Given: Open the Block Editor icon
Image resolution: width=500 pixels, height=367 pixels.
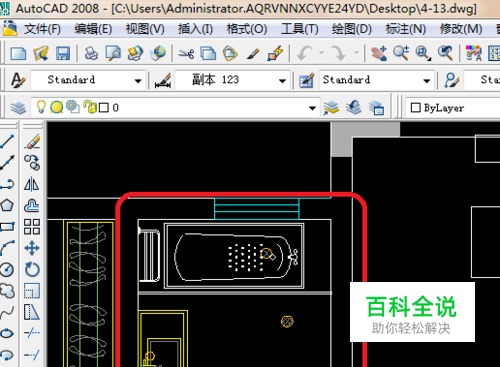Looking at the screenshot, I should pos(275,53).
